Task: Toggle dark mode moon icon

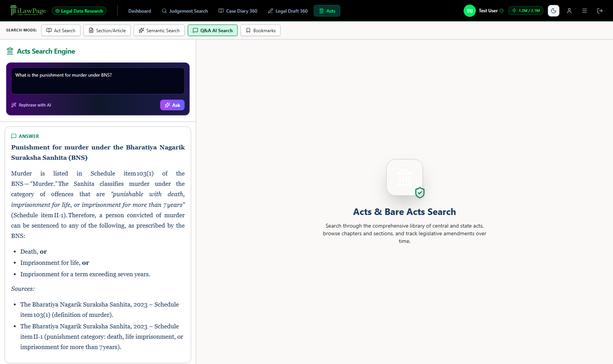Action: tap(554, 11)
